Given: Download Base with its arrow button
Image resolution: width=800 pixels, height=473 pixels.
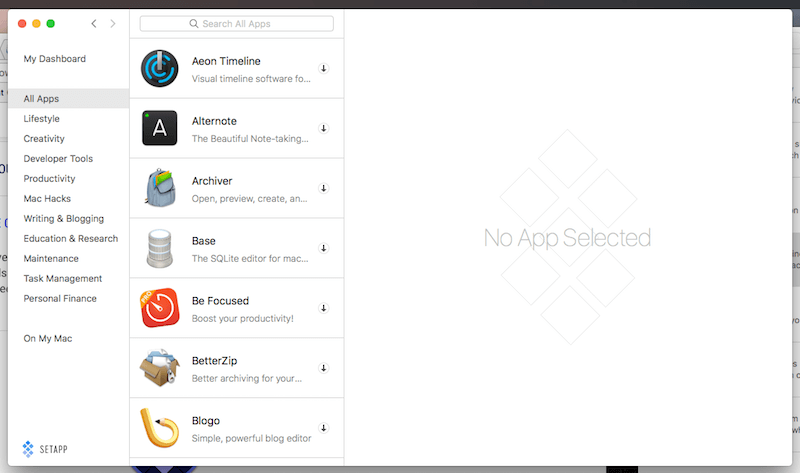Looking at the screenshot, I should click(x=323, y=248).
